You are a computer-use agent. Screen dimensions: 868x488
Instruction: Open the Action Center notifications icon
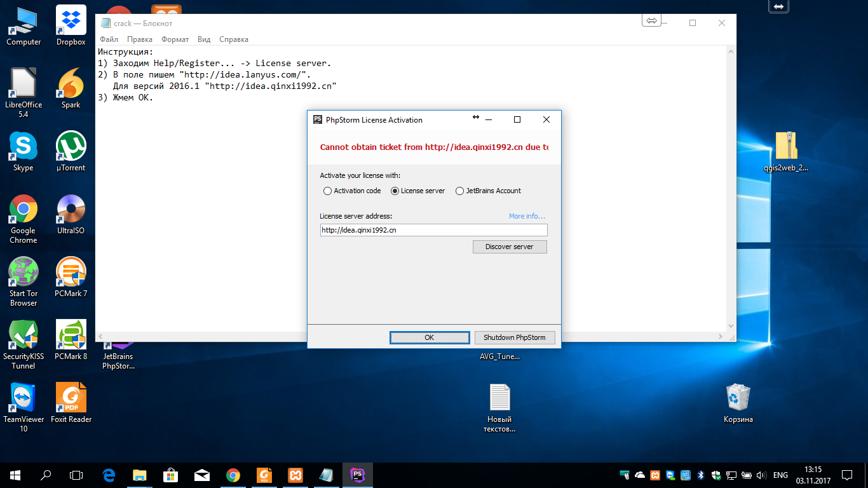pos(847,475)
